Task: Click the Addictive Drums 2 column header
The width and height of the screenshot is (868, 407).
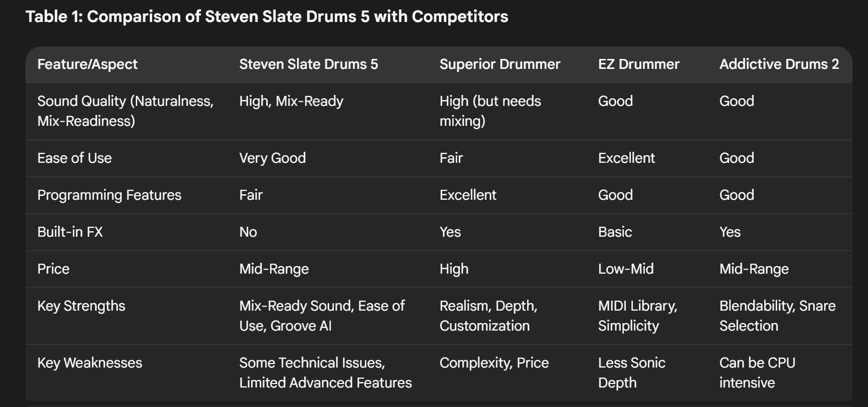Action: (x=779, y=64)
